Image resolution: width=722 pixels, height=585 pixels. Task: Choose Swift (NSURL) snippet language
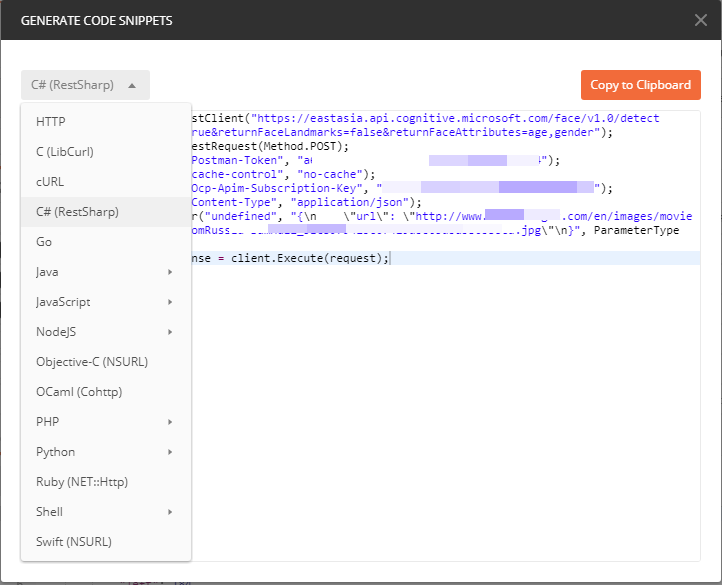click(x=106, y=542)
